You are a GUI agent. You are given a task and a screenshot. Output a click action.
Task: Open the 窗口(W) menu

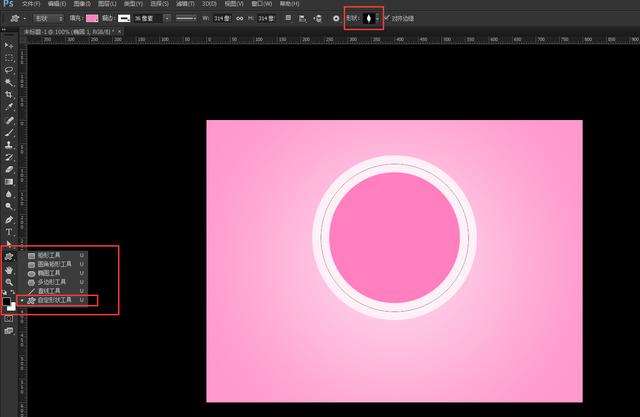[262, 4]
